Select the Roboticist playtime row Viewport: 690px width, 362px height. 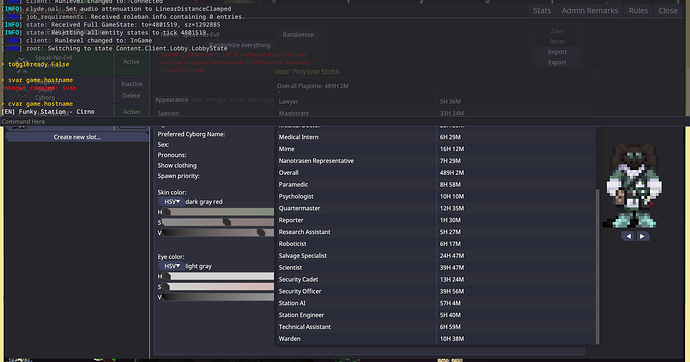pos(436,244)
